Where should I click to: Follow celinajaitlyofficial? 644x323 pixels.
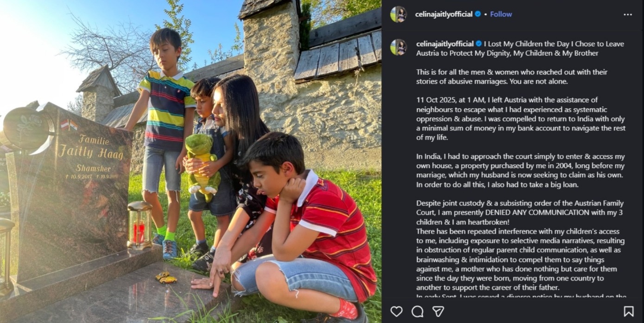click(501, 14)
